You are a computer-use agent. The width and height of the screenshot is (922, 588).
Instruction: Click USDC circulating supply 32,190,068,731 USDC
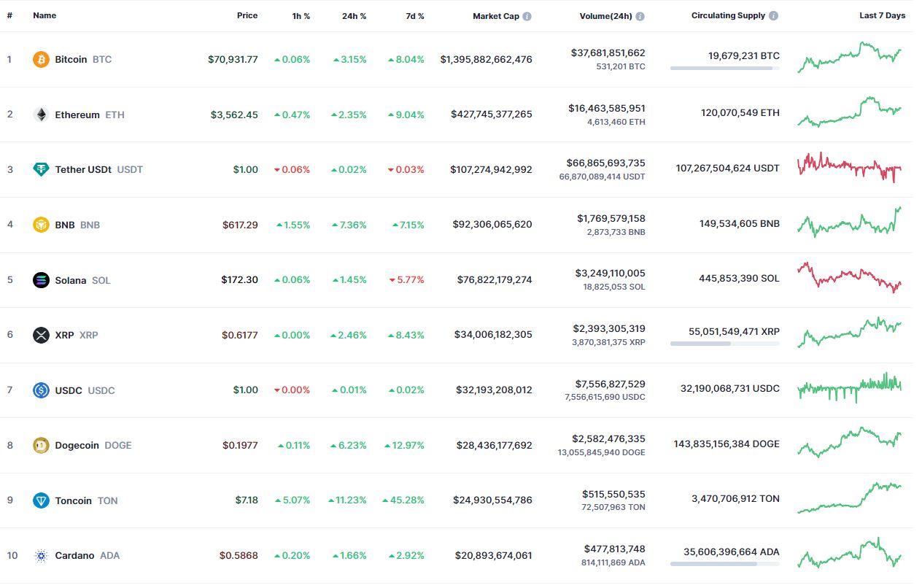[x=730, y=388]
